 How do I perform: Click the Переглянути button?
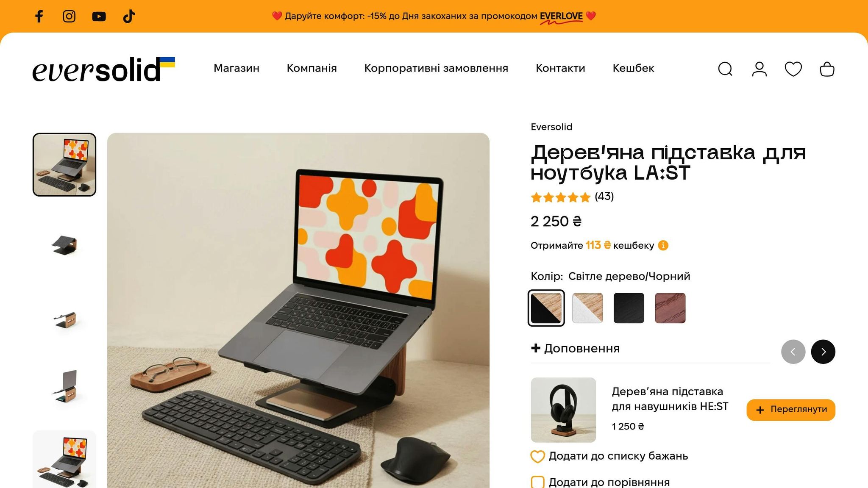click(791, 410)
